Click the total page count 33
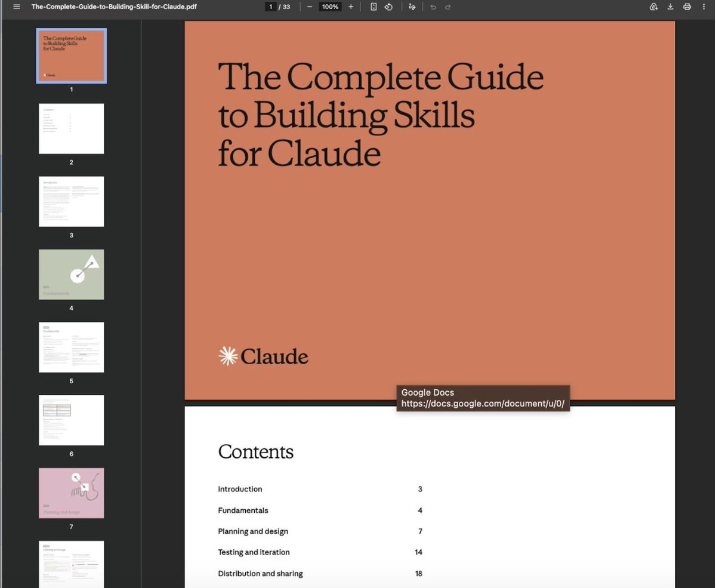This screenshot has width=716, height=588. 286,7
